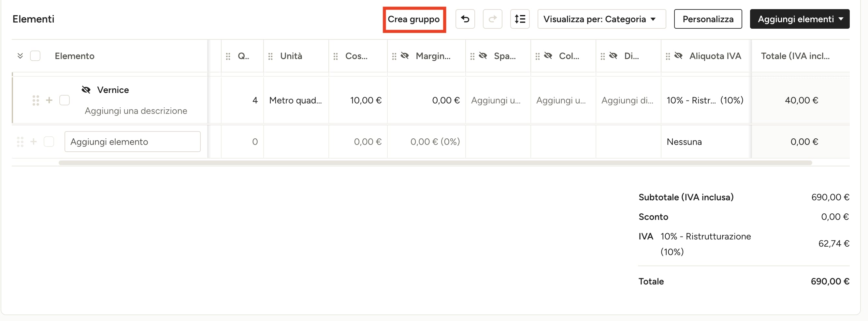Toggle visibility of the Col... column
This screenshot has width=868, height=321.
tap(548, 56)
